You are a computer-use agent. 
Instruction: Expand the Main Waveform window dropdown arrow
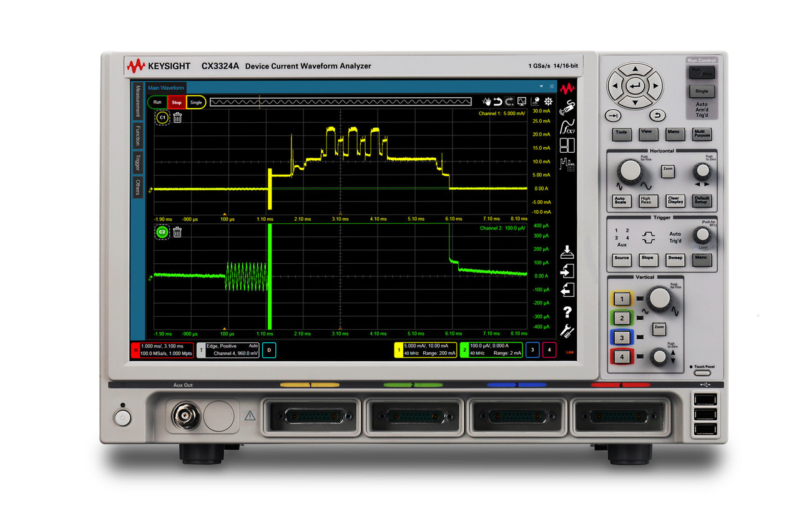click(542, 88)
